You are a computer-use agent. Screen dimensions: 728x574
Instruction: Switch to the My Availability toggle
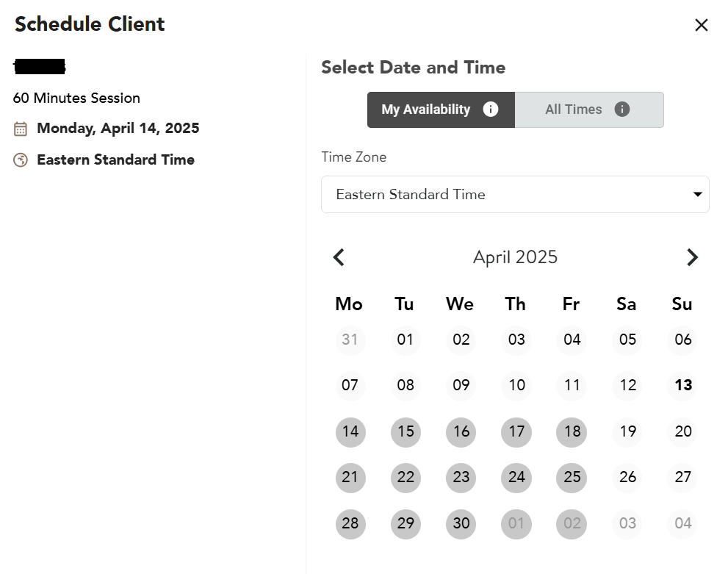pyautogui.click(x=426, y=110)
